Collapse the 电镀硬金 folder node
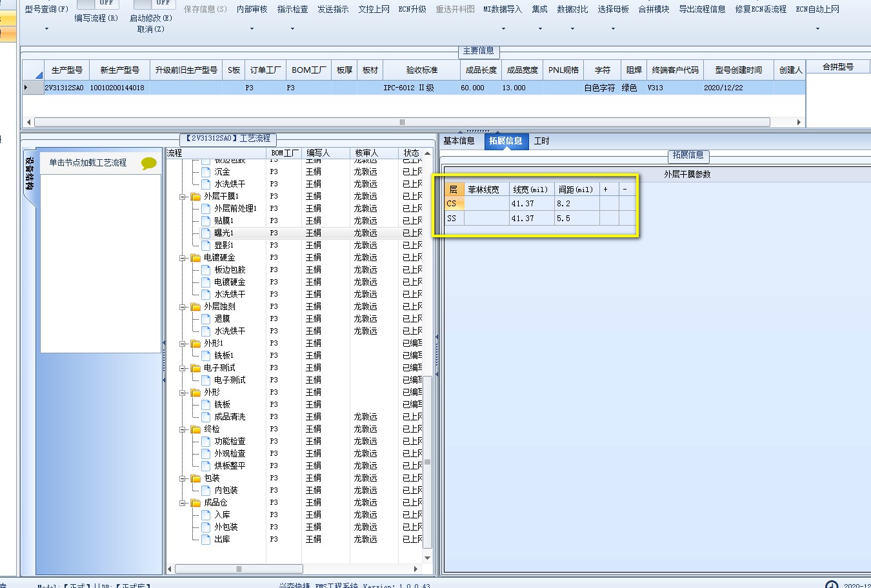This screenshot has height=588, width=871. click(183, 257)
